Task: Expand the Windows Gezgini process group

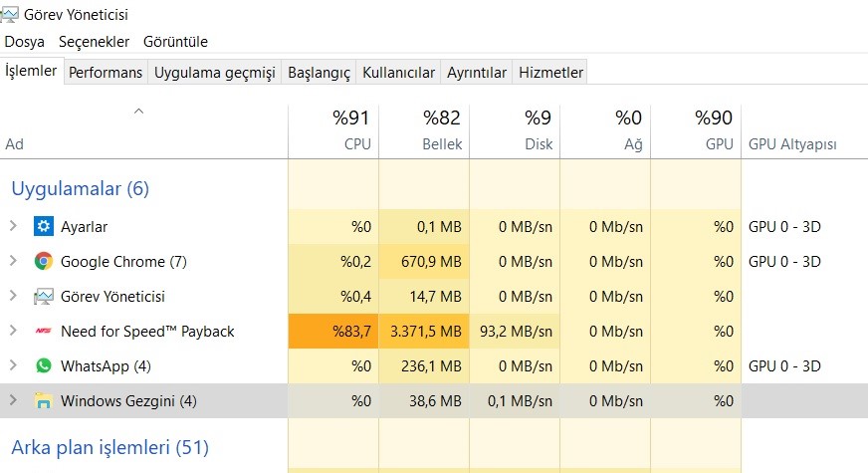Action: coord(13,400)
